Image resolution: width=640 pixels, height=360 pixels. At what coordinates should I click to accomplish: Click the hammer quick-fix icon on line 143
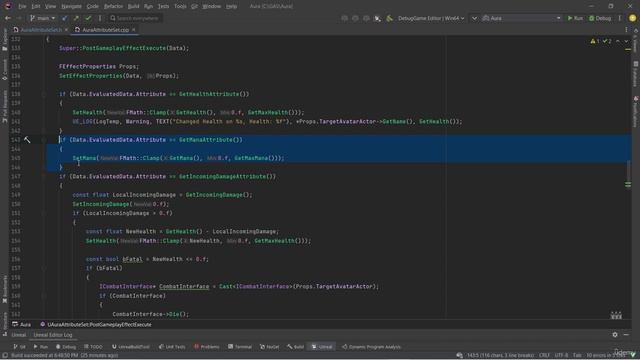(27, 140)
